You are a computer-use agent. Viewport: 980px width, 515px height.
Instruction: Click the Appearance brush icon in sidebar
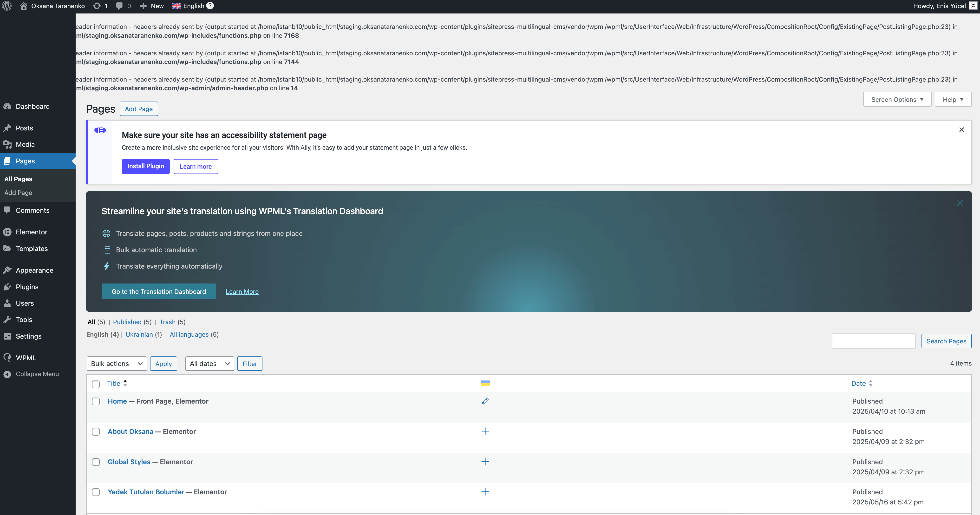[7, 270]
